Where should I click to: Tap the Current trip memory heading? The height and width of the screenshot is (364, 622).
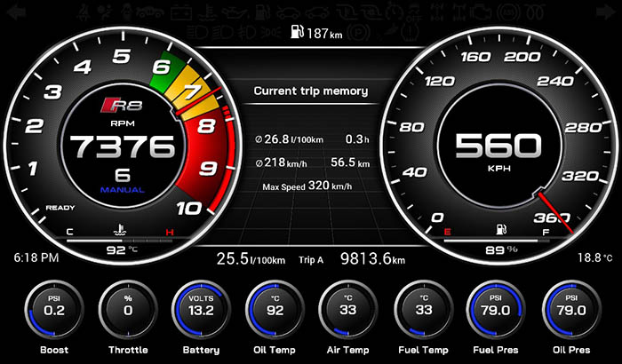[x=311, y=91]
